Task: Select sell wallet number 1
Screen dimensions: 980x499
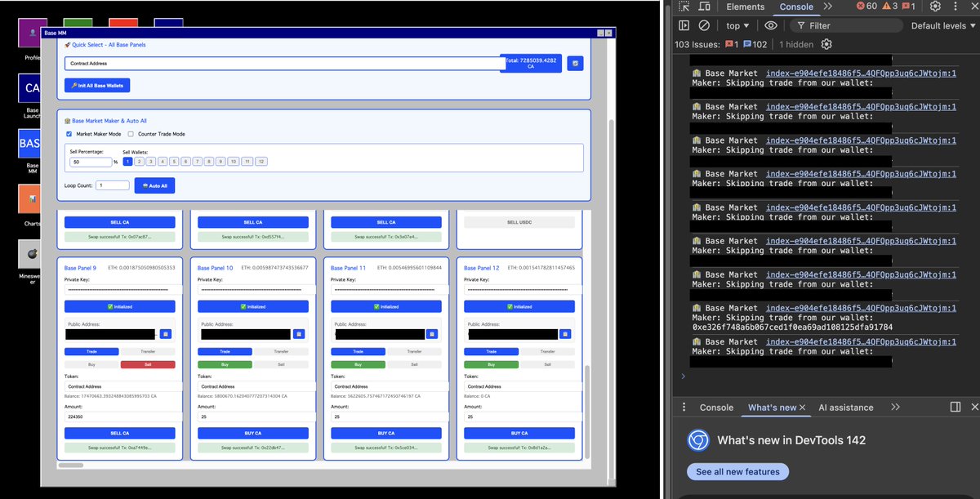Action: [127, 162]
